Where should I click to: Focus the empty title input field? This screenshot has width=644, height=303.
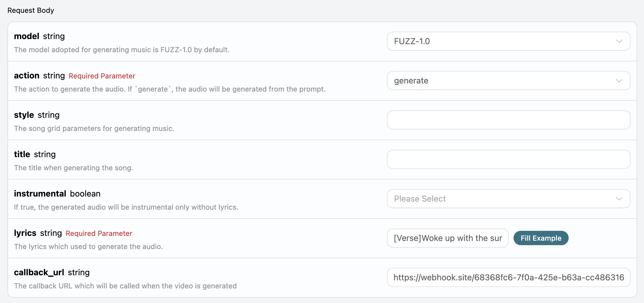click(x=508, y=159)
